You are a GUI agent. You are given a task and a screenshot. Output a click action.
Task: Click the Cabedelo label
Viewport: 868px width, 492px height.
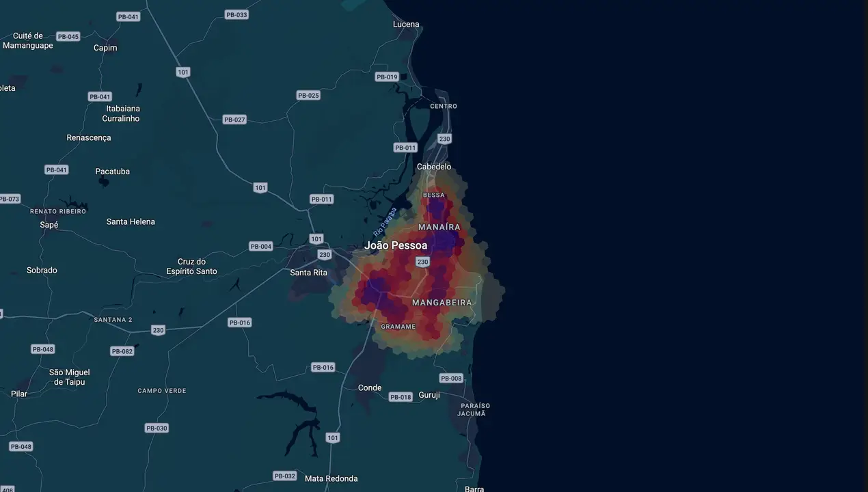click(434, 167)
